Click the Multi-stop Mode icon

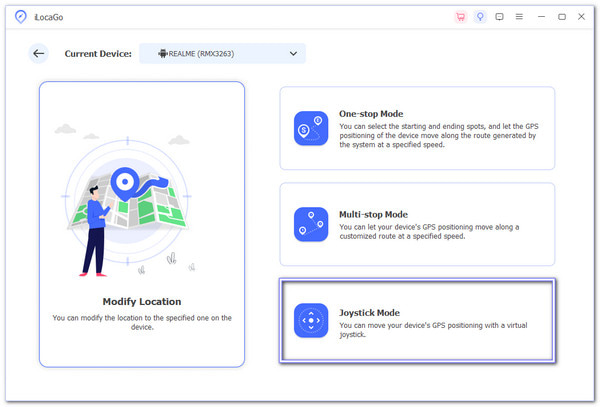pos(311,225)
